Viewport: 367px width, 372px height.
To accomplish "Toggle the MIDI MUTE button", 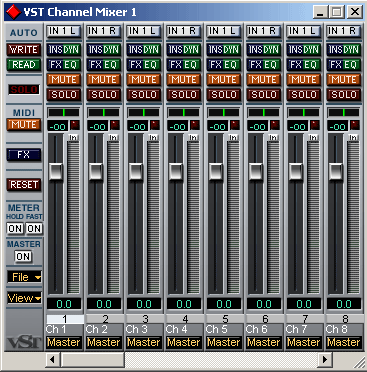I will 24,125.
